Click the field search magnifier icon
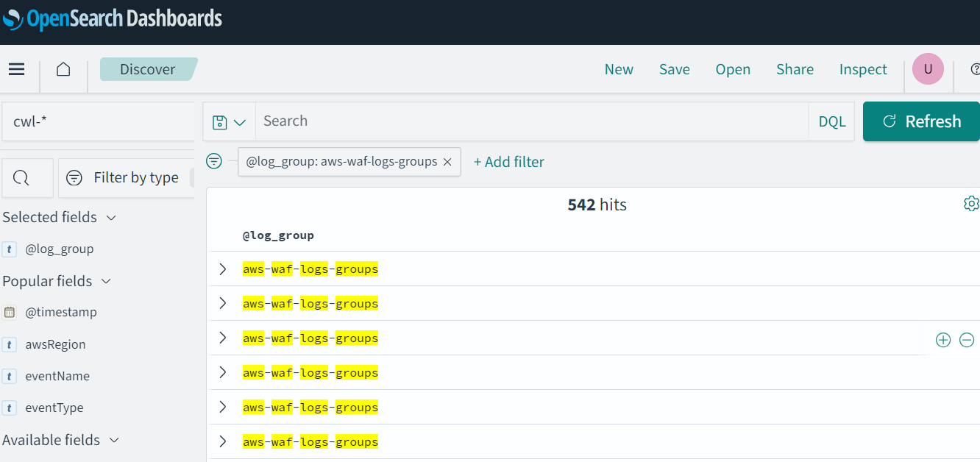Screen dimensions: 980x462 pos(21,178)
